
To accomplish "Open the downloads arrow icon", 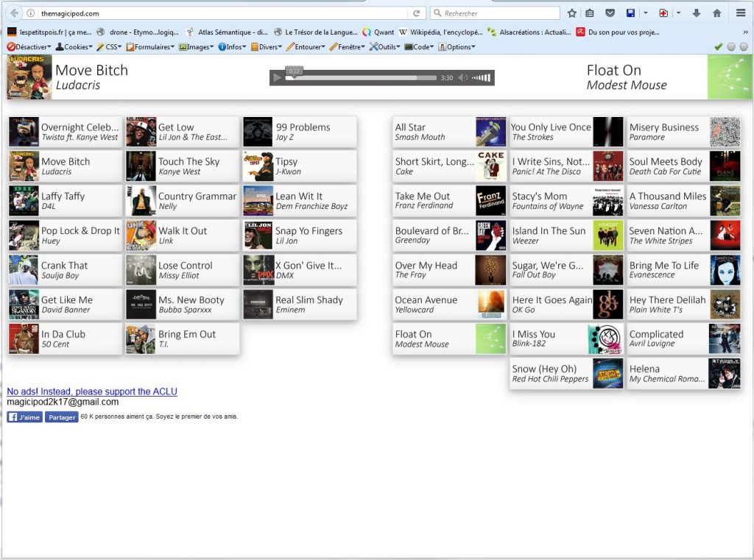I will click(x=696, y=13).
